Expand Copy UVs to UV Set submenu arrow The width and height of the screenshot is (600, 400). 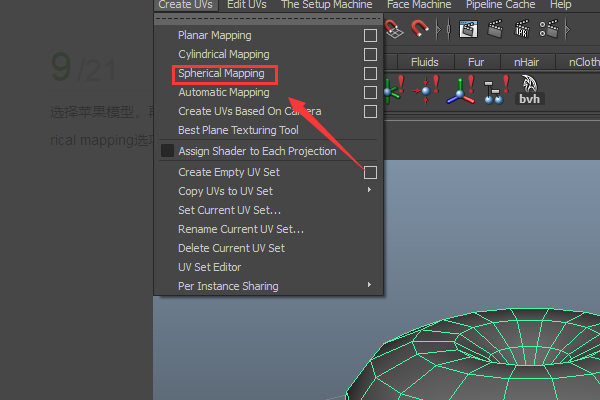tap(369, 190)
